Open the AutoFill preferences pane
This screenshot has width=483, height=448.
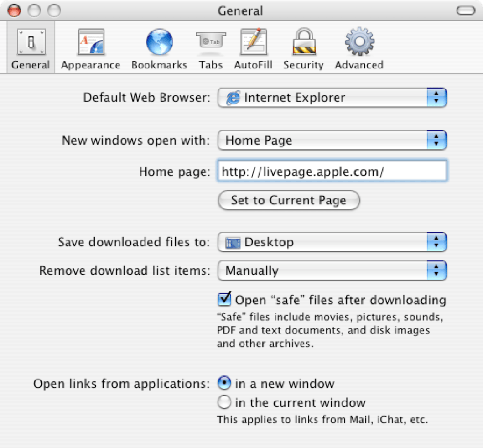point(253,48)
